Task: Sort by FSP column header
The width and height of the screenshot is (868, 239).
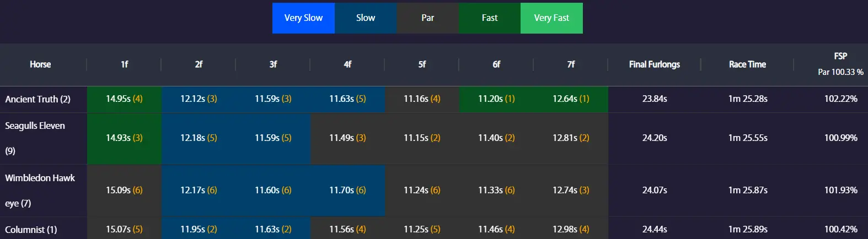Action: [840, 56]
